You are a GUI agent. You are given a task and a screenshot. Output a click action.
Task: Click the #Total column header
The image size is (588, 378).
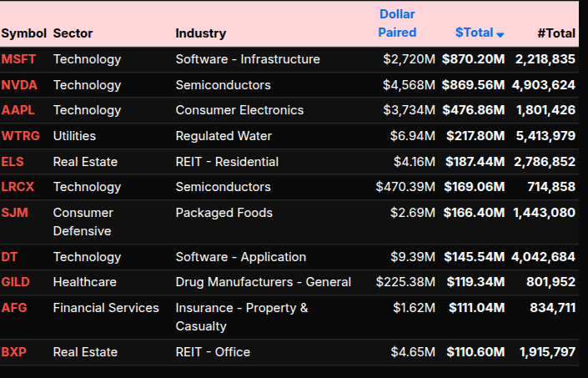556,33
